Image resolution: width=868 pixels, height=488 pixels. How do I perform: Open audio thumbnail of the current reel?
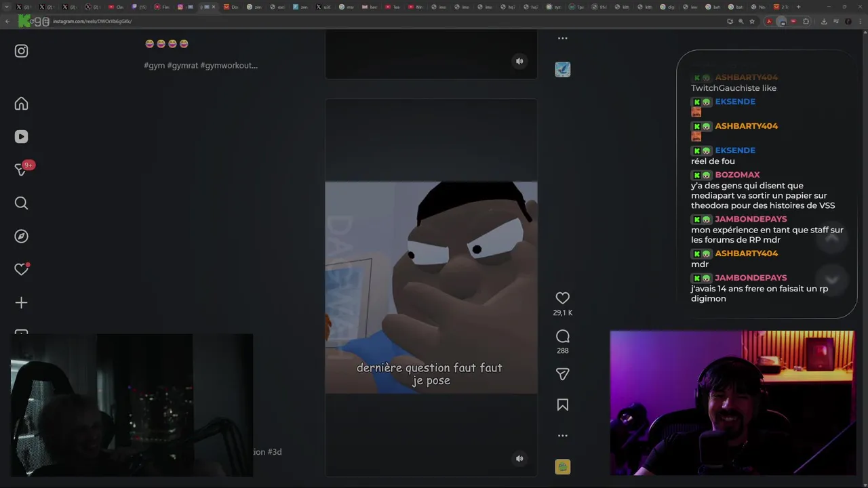(562, 466)
